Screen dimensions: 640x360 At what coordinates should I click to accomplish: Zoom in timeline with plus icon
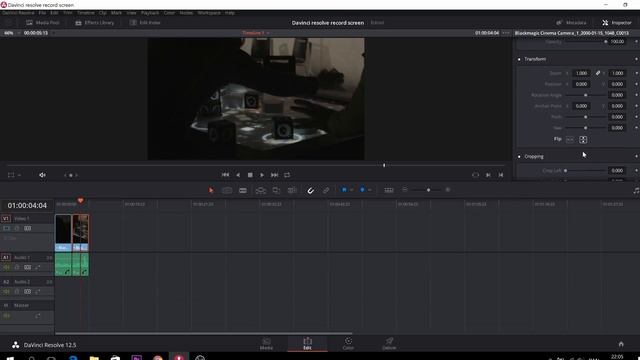448,190
